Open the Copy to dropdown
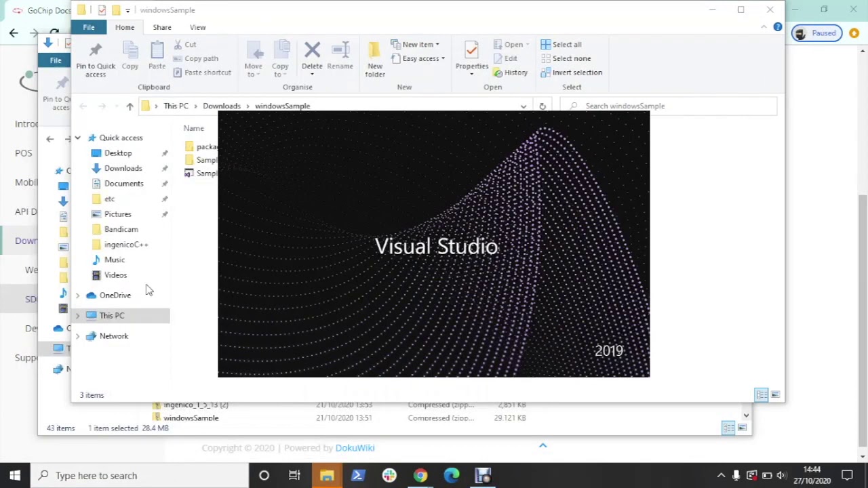868x488 pixels. pos(280,59)
